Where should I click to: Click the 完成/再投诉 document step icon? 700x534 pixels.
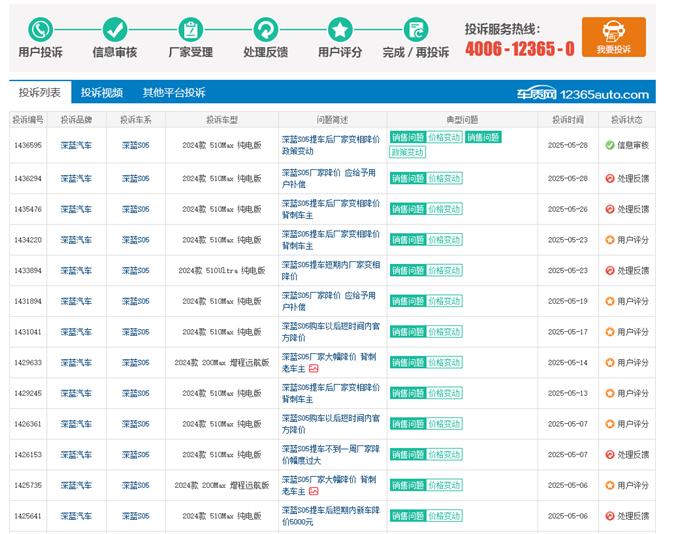416,30
